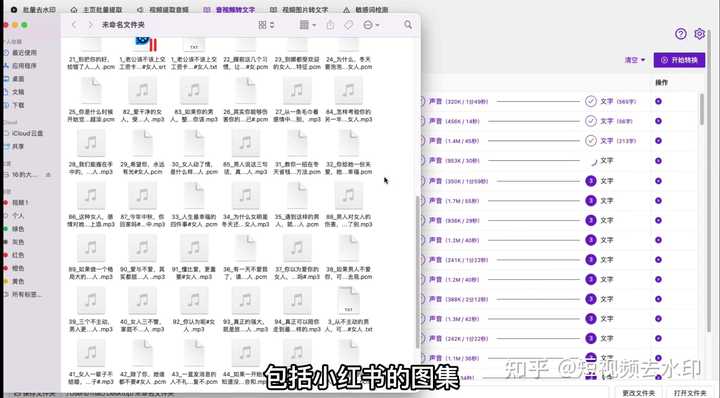
Task: Click action icon for the 350K row
Action: (x=658, y=181)
